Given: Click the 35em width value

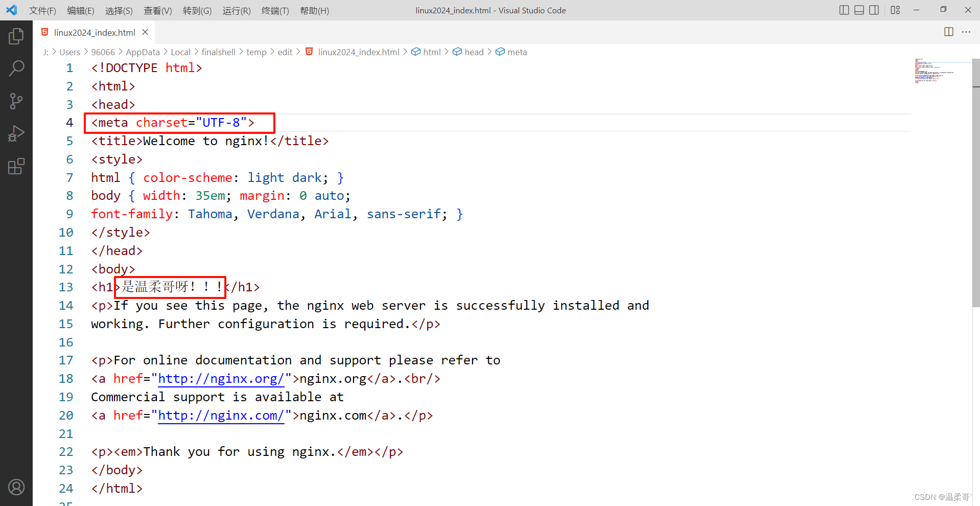Looking at the screenshot, I should (210, 196).
